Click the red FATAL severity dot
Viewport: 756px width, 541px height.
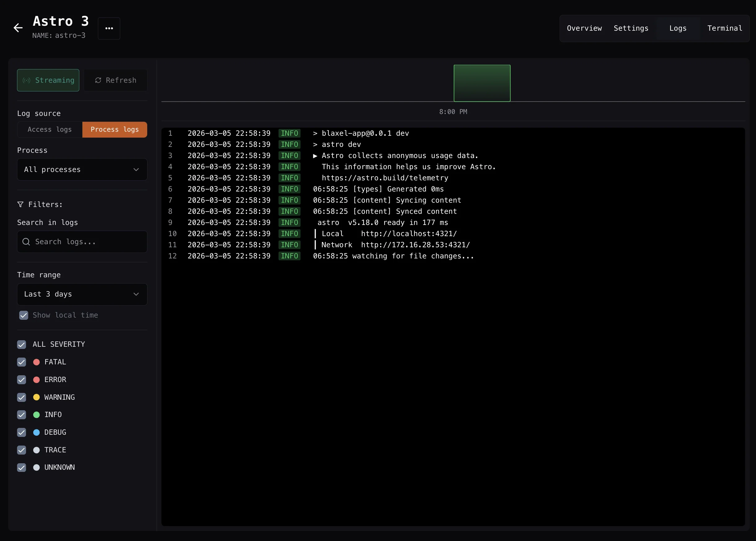point(36,362)
